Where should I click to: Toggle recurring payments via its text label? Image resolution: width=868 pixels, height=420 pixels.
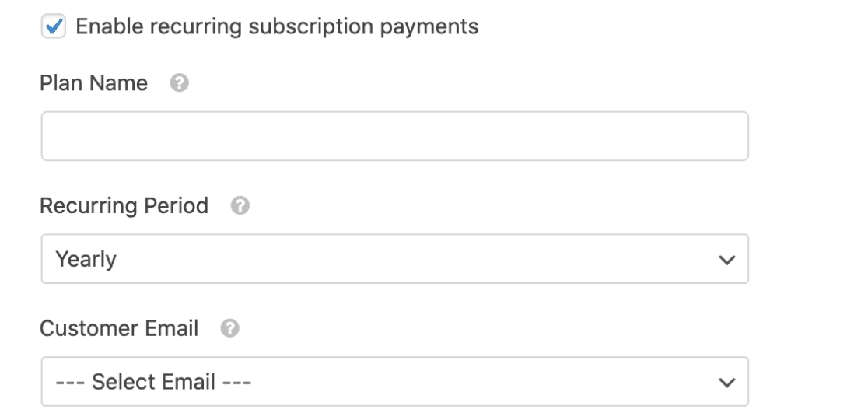[x=277, y=26]
